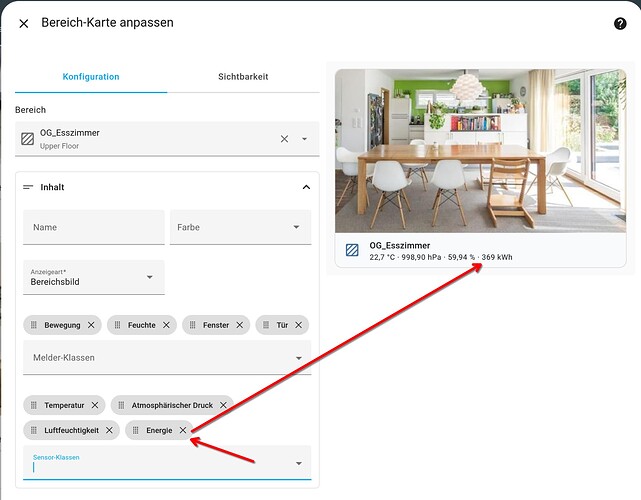
Task: Remove the Feuchte chip
Action: click(x=166, y=325)
